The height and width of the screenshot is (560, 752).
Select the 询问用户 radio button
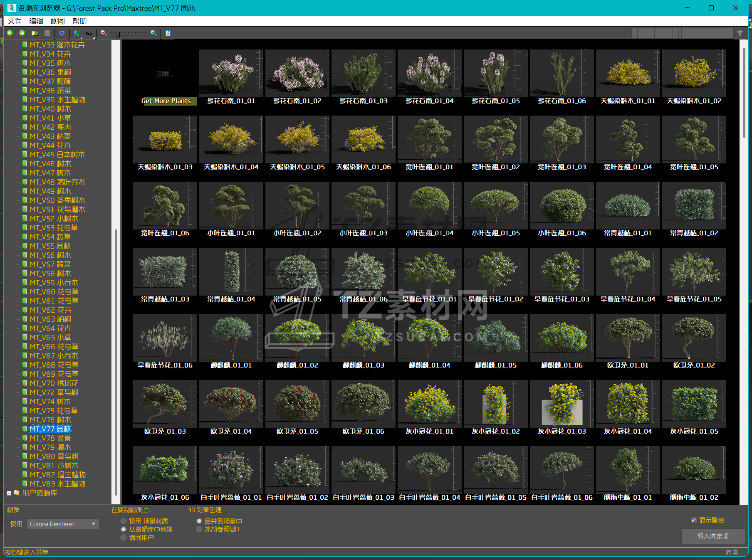coord(124,538)
